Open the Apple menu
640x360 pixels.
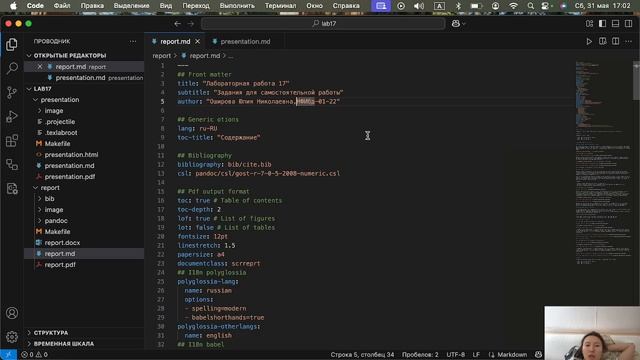click(13, 6)
